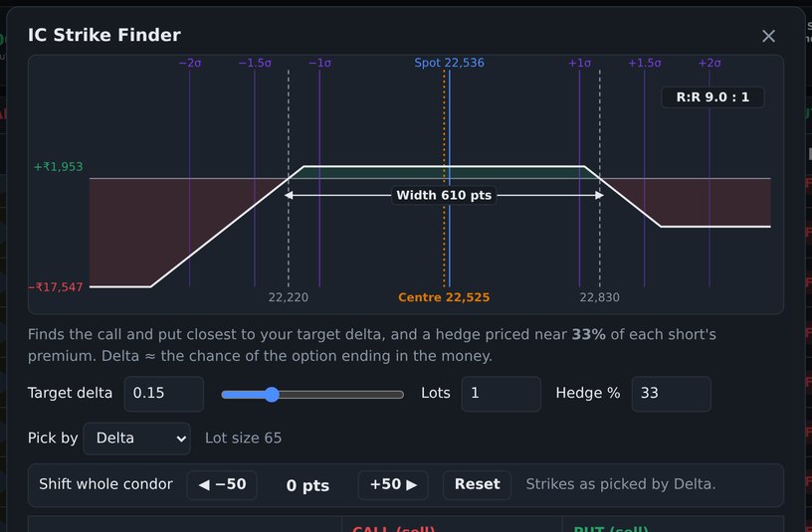Click the −₹17,547 max loss label
Viewport: 812px width, 532px height.
point(56,287)
